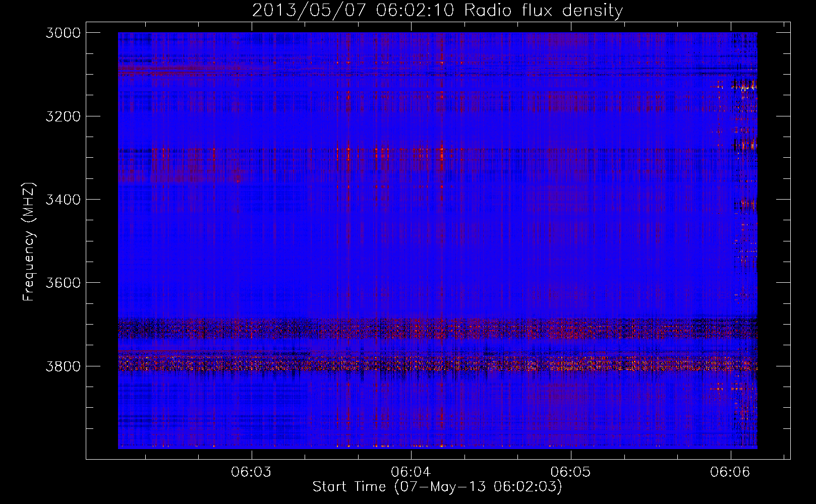
Task: Click the 06:04 time axis label
Action: click(x=411, y=472)
